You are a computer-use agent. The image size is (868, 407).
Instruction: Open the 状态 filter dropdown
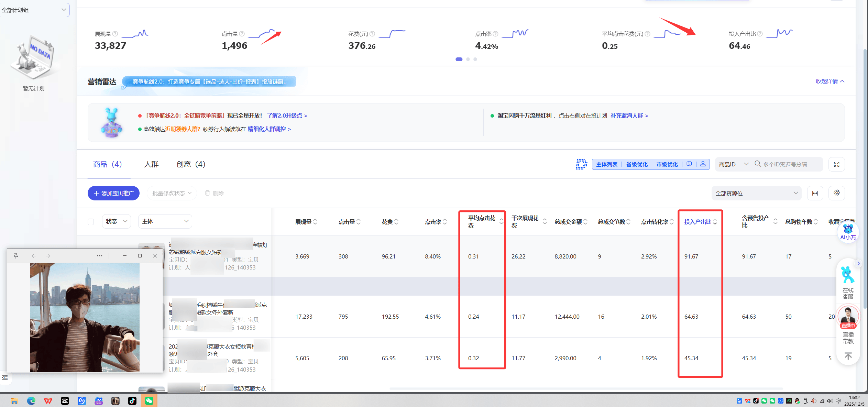point(117,221)
